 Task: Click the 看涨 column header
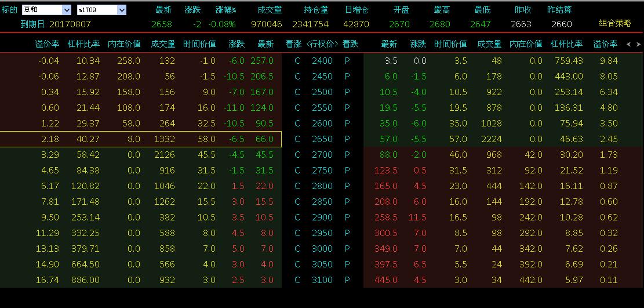(293, 44)
